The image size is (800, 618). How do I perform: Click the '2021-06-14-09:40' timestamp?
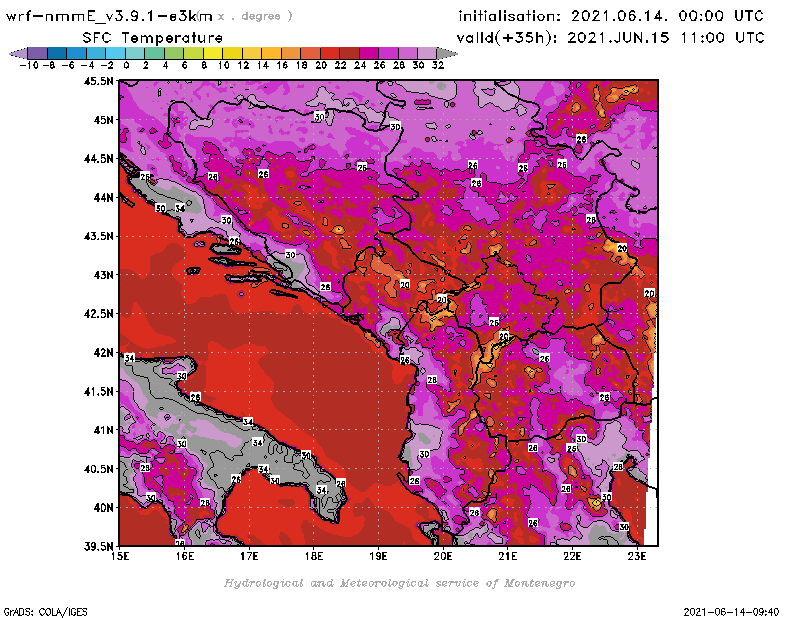(731, 612)
